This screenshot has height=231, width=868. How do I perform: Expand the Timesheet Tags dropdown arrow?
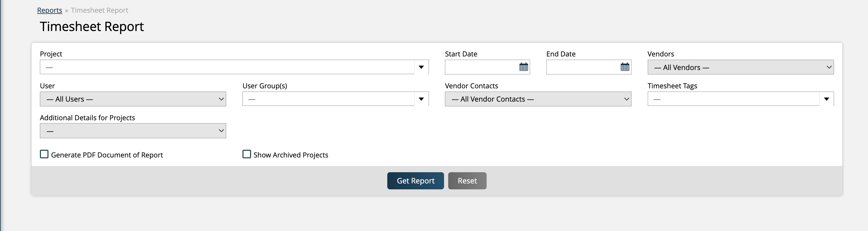coord(827,99)
